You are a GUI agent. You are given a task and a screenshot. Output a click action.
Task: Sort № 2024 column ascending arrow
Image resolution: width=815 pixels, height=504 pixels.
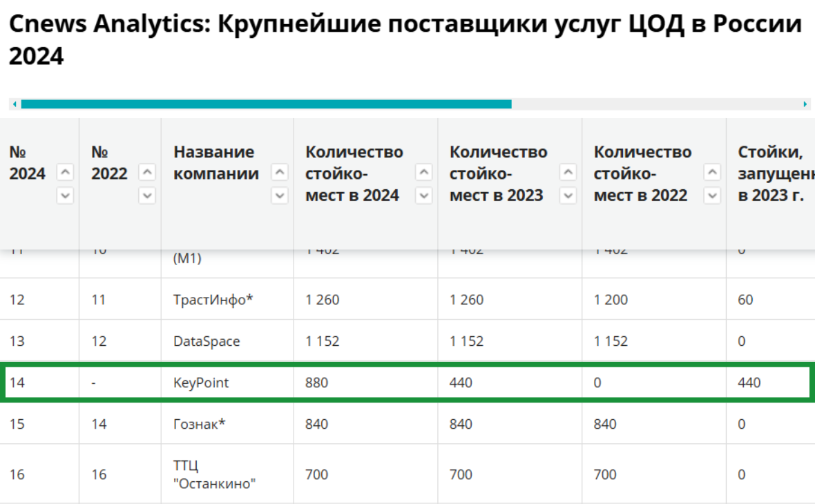65,172
